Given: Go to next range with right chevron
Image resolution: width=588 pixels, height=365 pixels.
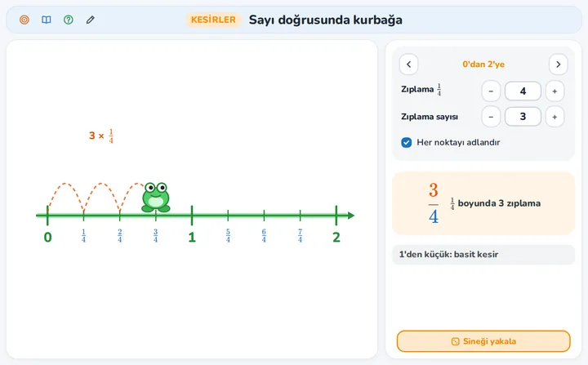Looking at the screenshot, I should [x=558, y=65].
